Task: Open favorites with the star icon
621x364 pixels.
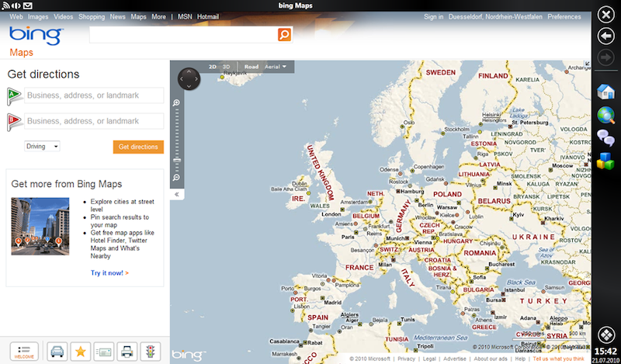Action: (x=80, y=352)
